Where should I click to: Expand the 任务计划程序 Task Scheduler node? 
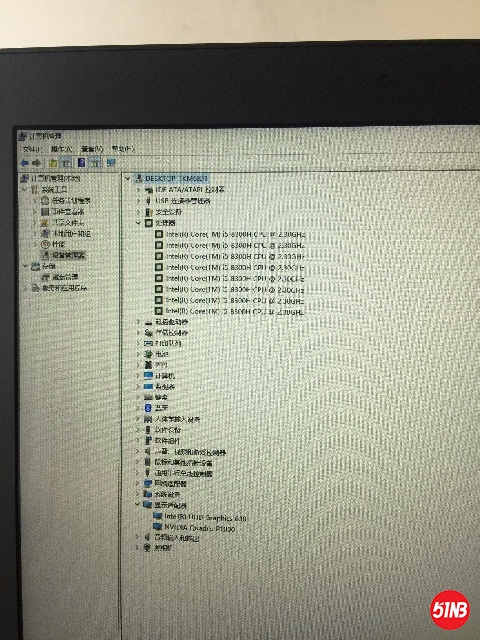point(35,200)
